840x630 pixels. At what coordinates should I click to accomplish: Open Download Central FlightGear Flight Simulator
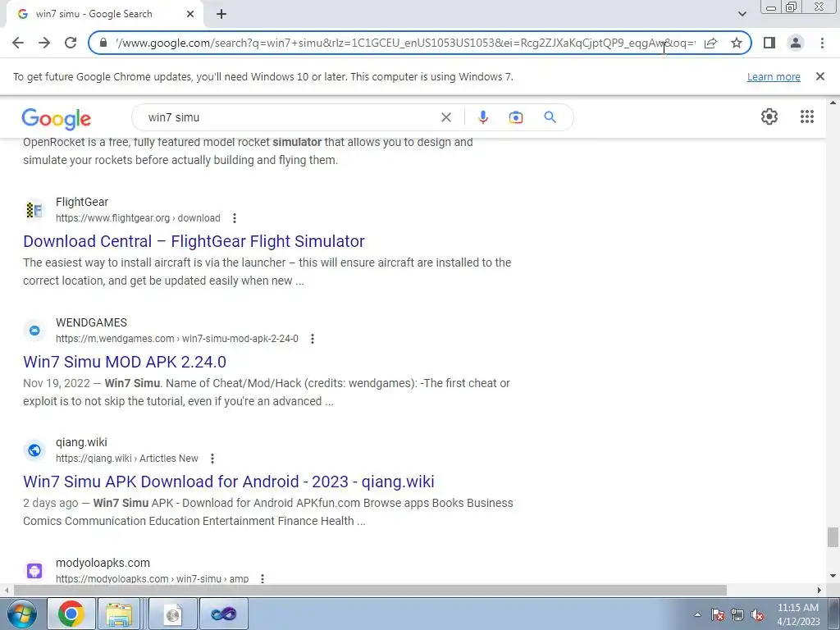[194, 241]
